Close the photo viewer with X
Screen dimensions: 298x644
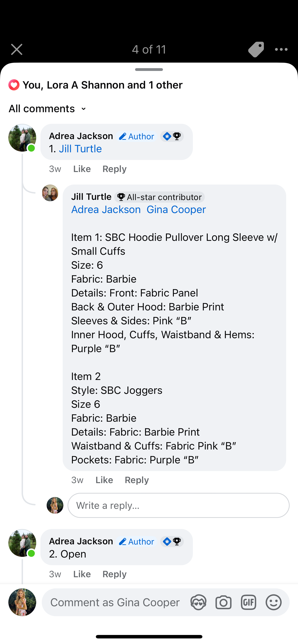(17, 49)
